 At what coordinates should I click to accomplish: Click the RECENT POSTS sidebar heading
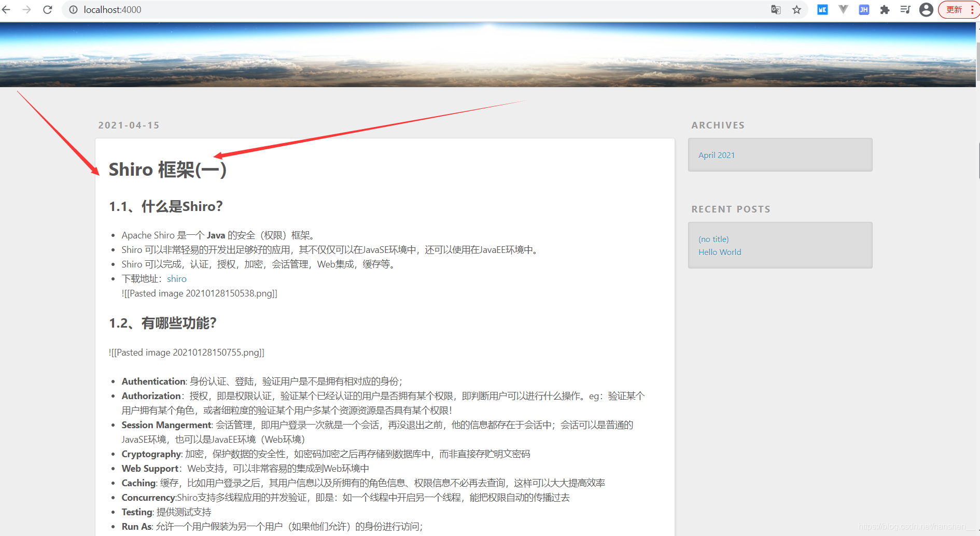[x=731, y=209]
